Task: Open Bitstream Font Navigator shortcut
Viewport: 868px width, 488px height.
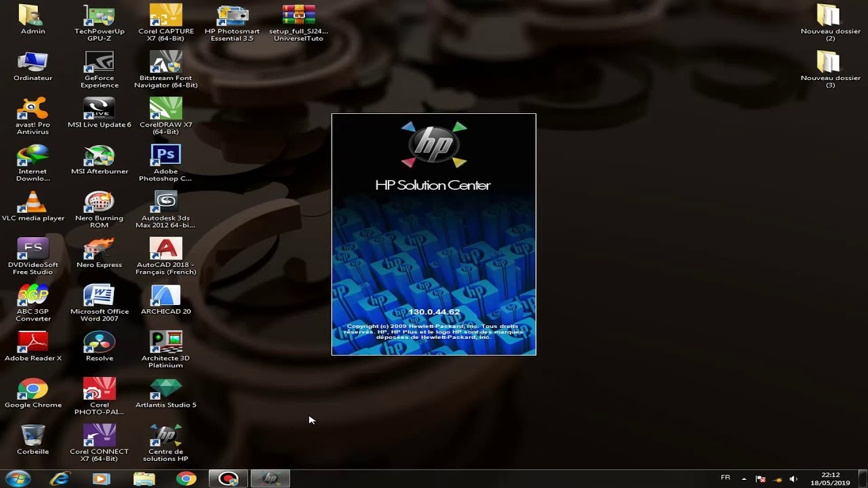Action: pos(165,69)
